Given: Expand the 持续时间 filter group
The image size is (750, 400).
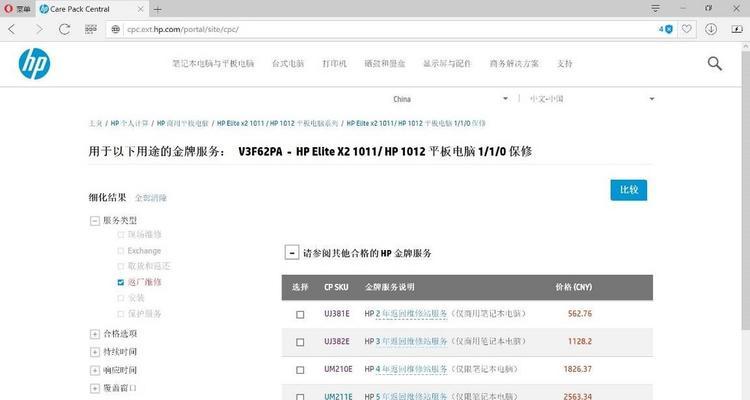Looking at the screenshot, I should pyautogui.click(x=95, y=352).
